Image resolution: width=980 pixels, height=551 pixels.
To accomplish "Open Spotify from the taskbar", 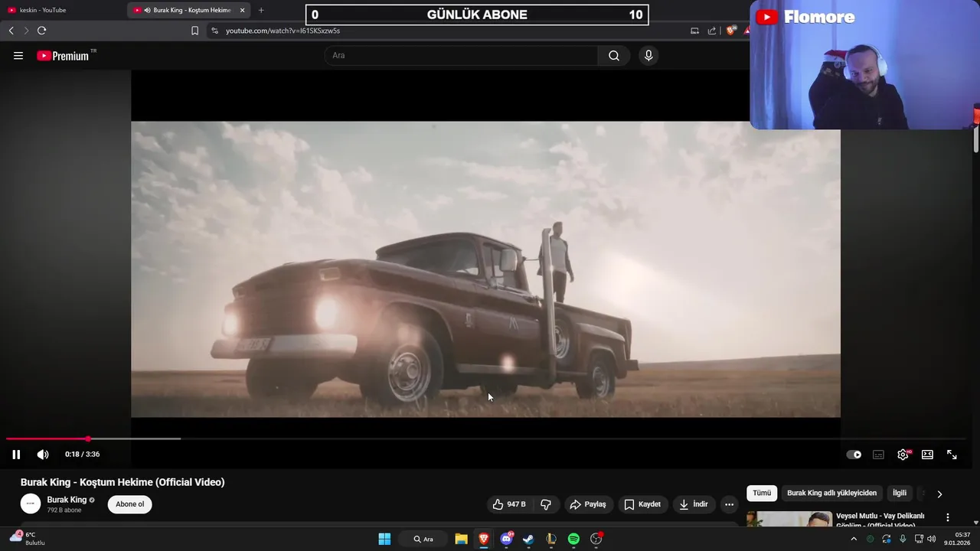I will [x=573, y=539].
